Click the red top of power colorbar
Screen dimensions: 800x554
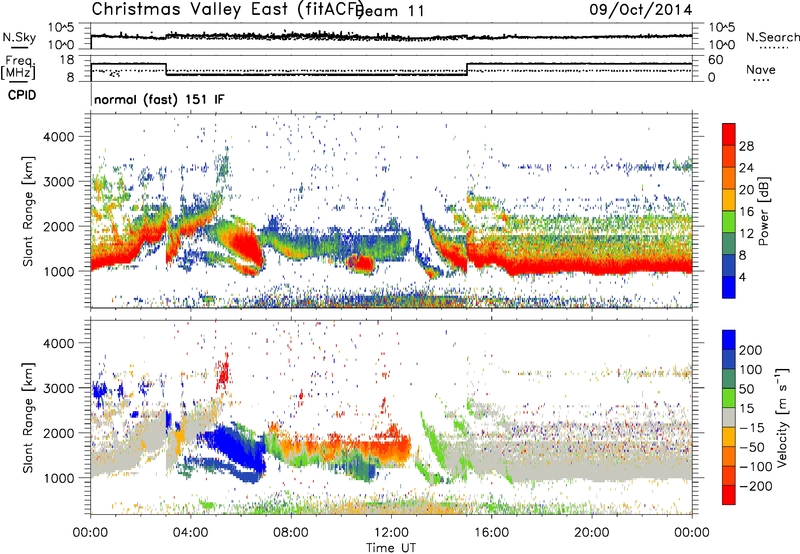[729, 134]
